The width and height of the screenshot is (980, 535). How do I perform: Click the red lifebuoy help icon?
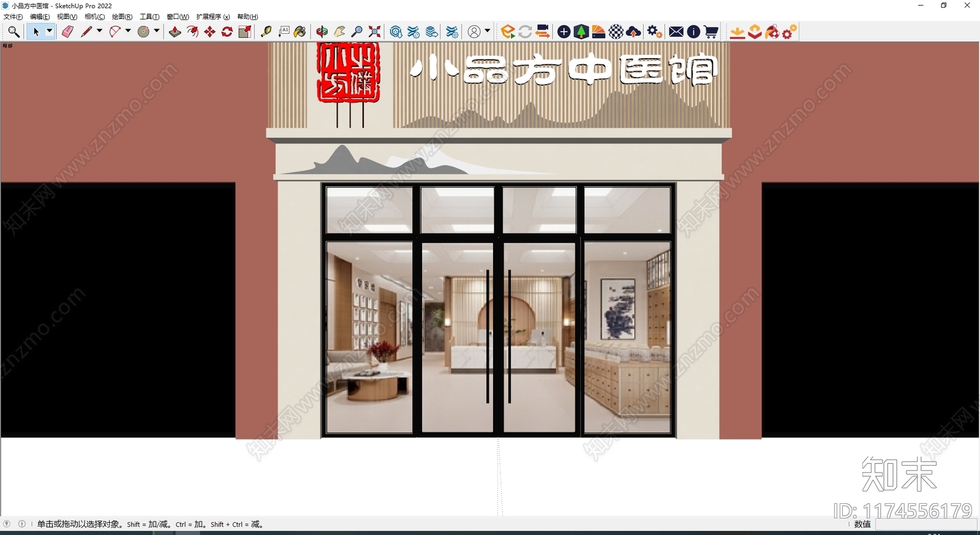772,31
